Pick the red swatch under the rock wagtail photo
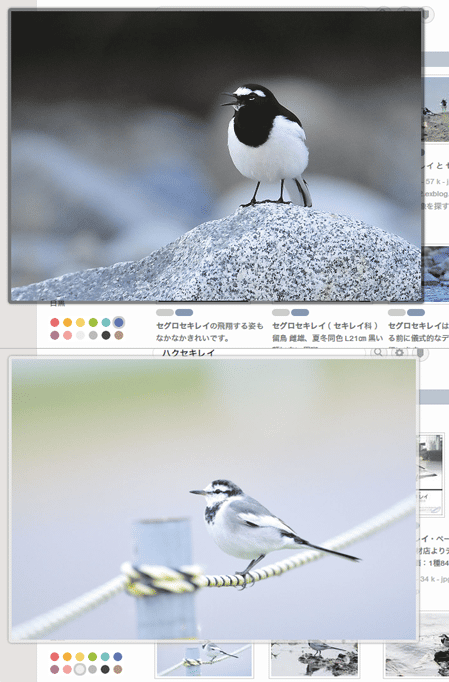 54,322
